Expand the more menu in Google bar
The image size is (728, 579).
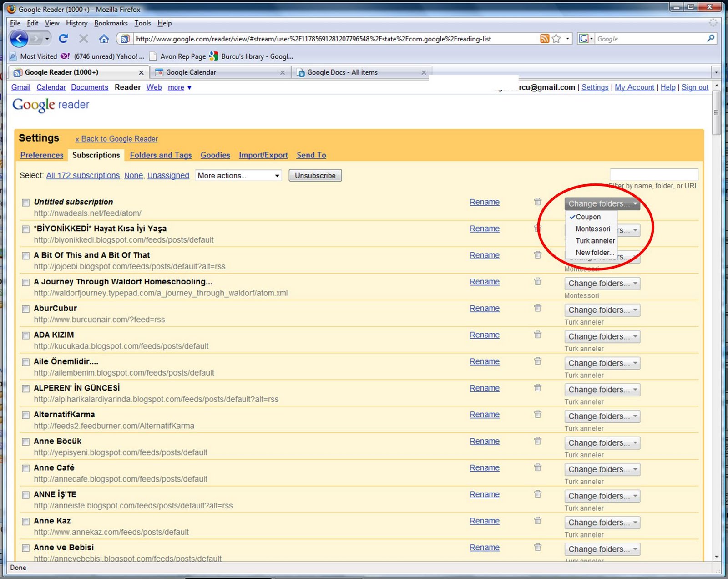pyautogui.click(x=179, y=87)
